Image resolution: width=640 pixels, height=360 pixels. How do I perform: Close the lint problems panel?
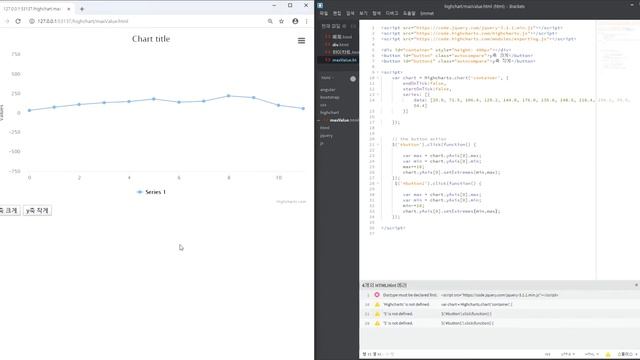(x=636, y=285)
